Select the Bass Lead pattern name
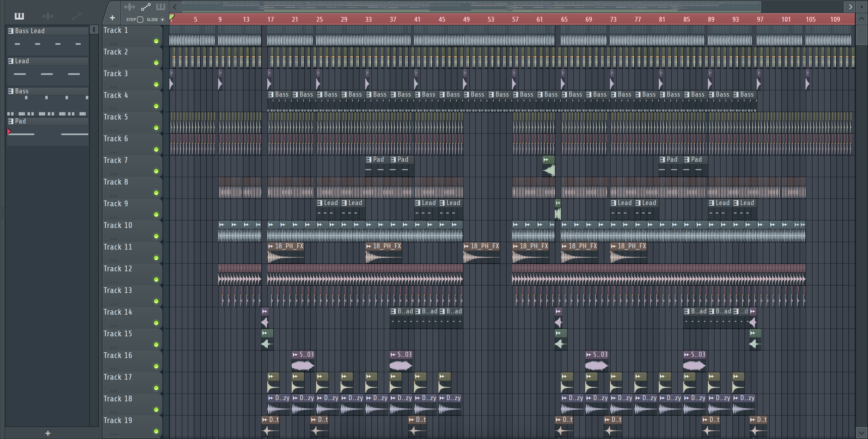The width and height of the screenshot is (868, 439). coord(30,31)
